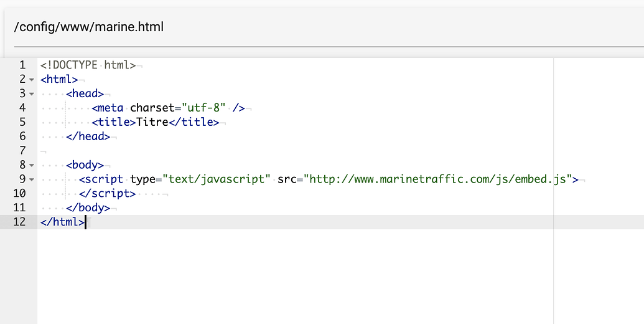Click line number 12 in the gutter
The width and height of the screenshot is (644, 324).
19,222
